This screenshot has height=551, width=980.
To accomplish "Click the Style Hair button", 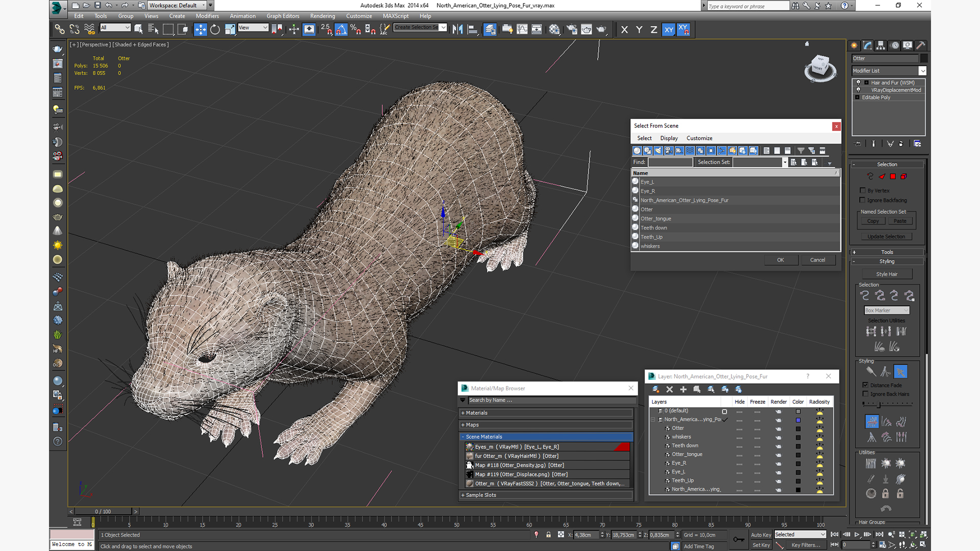I will click(x=887, y=274).
